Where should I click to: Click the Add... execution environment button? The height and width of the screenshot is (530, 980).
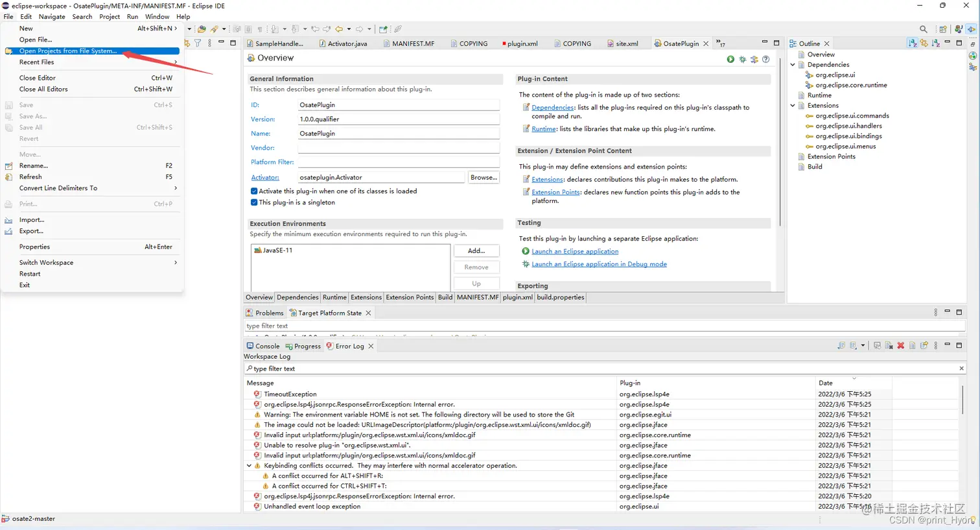(x=476, y=250)
